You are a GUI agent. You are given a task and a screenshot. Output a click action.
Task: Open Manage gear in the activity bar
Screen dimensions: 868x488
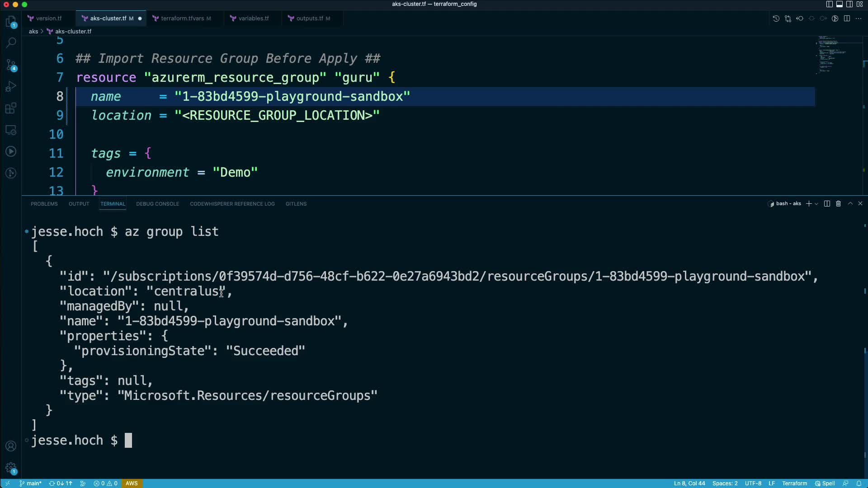[x=11, y=468]
